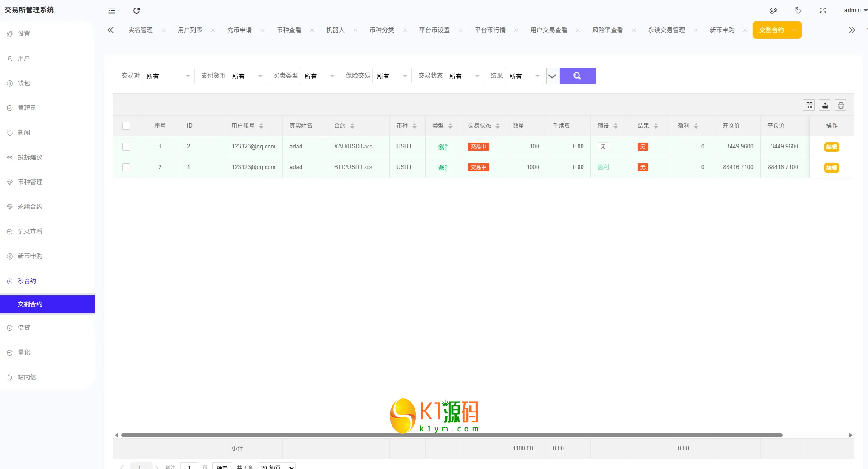Open the 结果 filter dropdown

point(525,76)
